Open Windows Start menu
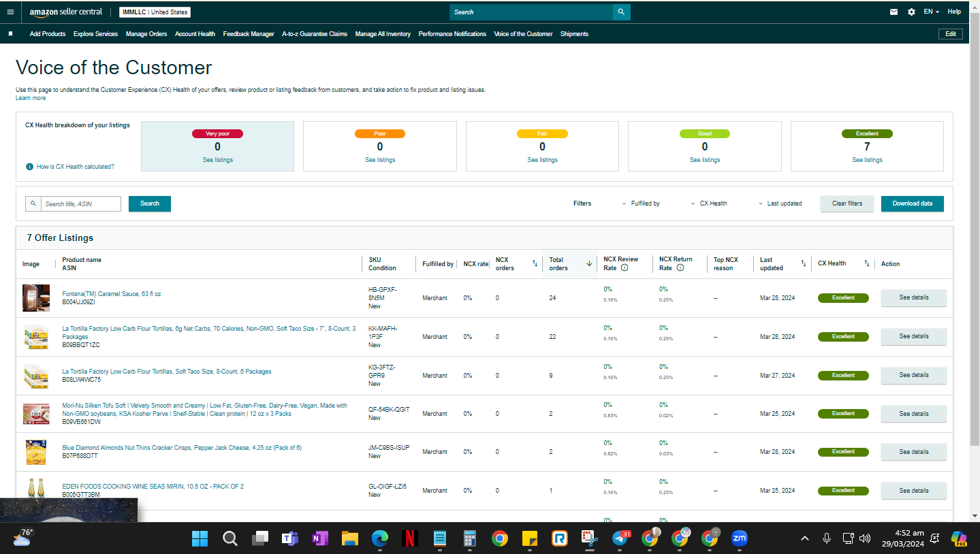 pyautogui.click(x=200, y=538)
